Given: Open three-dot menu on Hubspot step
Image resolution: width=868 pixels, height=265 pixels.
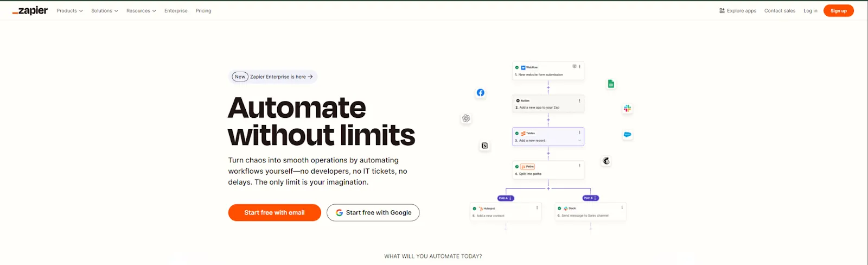Looking at the screenshot, I should click(537, 207).
